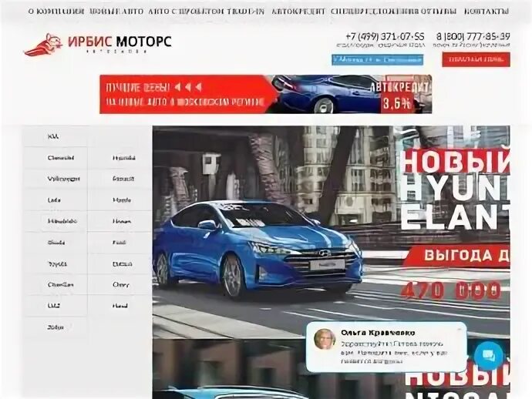Select Chevrolet in the brand list
The image size is (532, 399).
61,158
